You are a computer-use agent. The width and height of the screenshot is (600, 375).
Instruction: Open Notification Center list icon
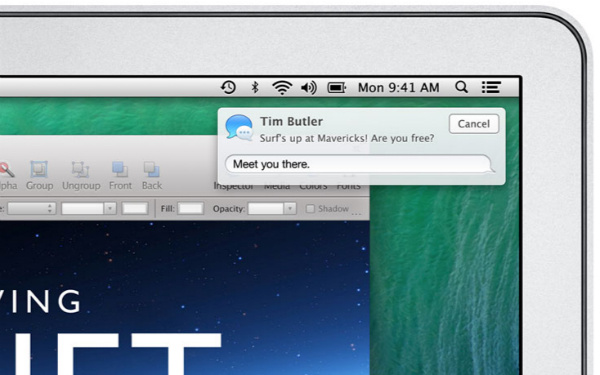click(491, 87)
